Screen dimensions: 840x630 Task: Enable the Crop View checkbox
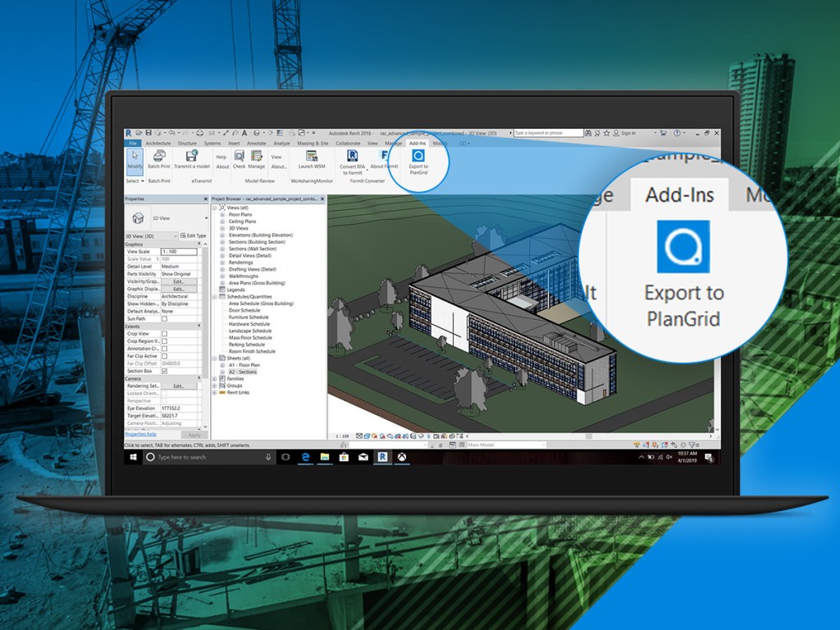(x=164, y=334)
